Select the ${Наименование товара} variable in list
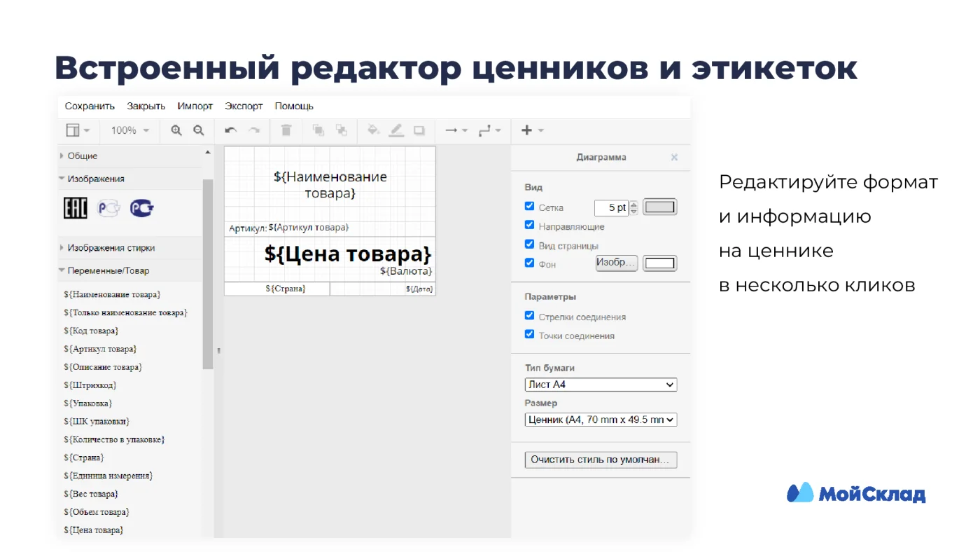This screenshot has width=980, height=552. [x=112, y=294]
